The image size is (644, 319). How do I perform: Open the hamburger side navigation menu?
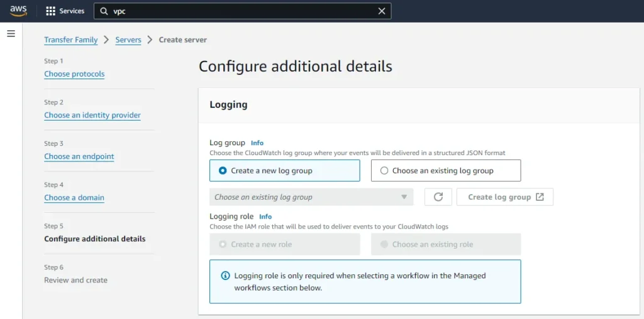[11, 34]
